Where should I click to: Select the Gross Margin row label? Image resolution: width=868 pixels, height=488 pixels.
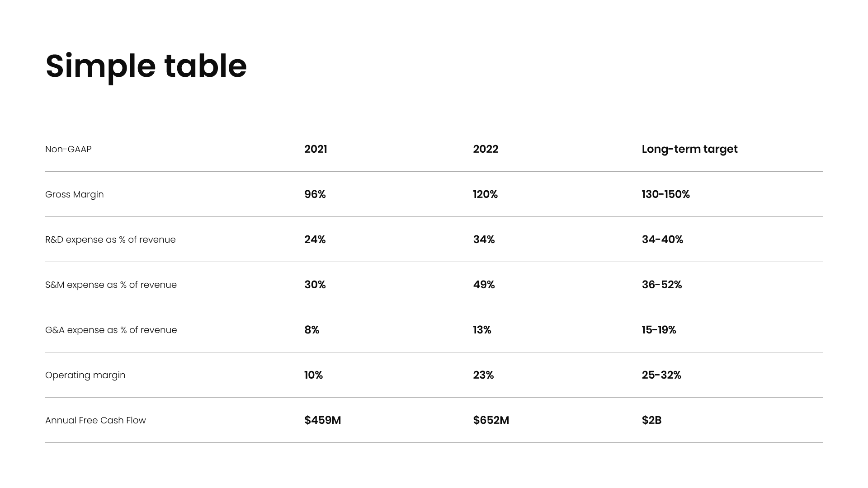pos(75,194)
